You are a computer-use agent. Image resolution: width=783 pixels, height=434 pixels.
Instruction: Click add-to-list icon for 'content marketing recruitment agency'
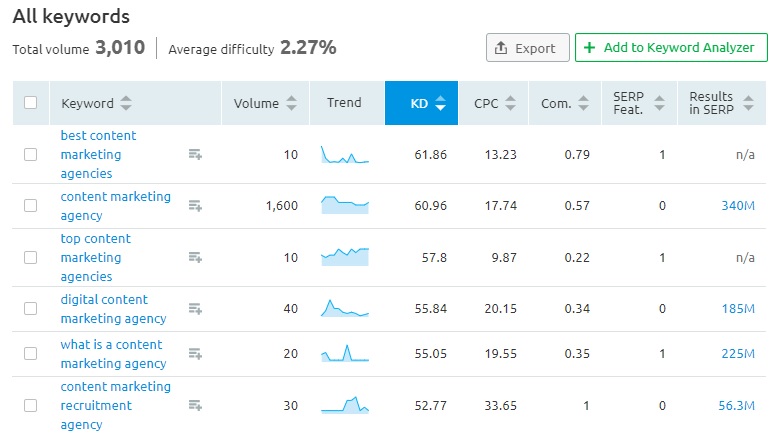click(195, 405)
